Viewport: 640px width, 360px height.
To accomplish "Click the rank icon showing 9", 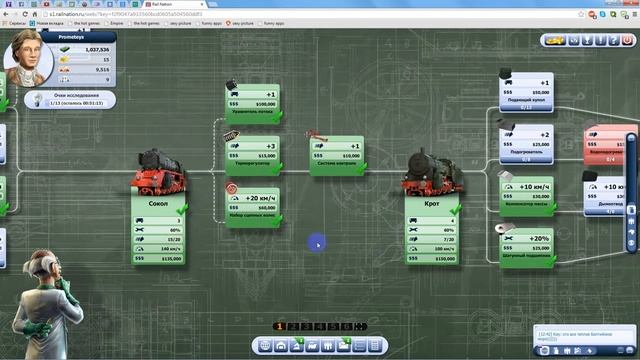I will click(64, 80).
